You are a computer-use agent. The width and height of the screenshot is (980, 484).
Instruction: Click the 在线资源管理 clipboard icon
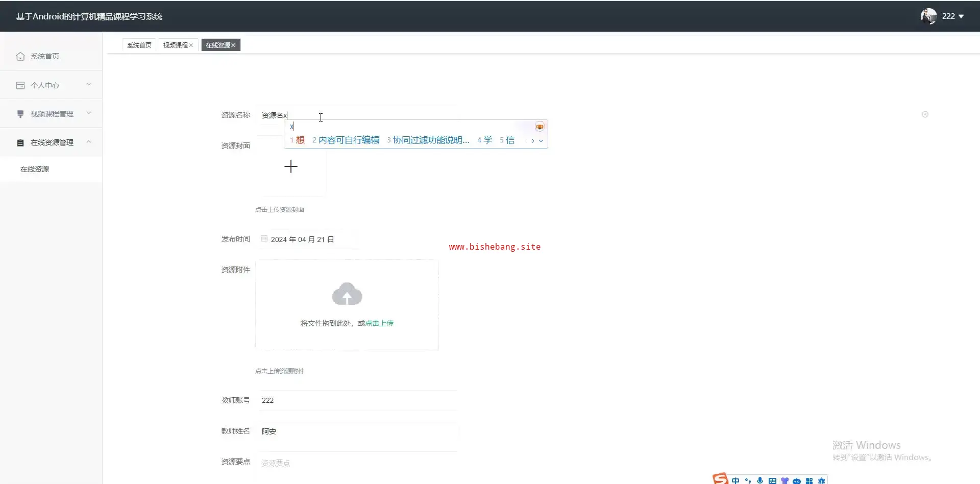(x=20, y=142)
